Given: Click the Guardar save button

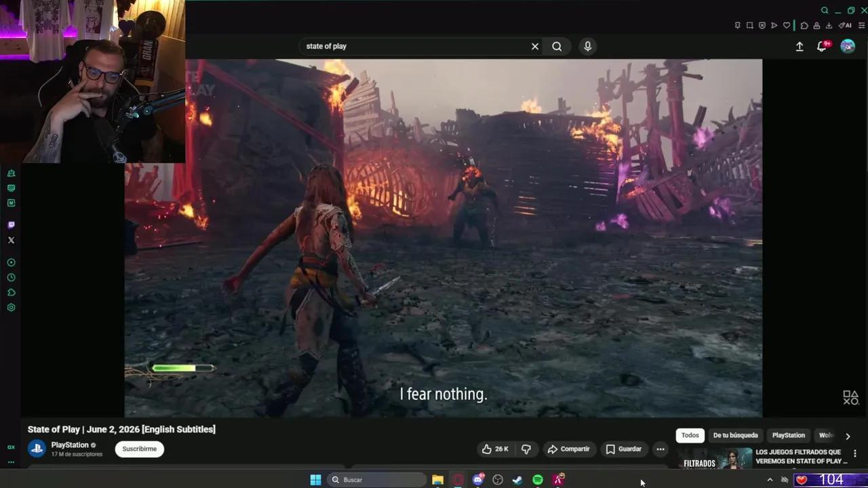Looking at the screenshot, I should [x=623, y=449].
